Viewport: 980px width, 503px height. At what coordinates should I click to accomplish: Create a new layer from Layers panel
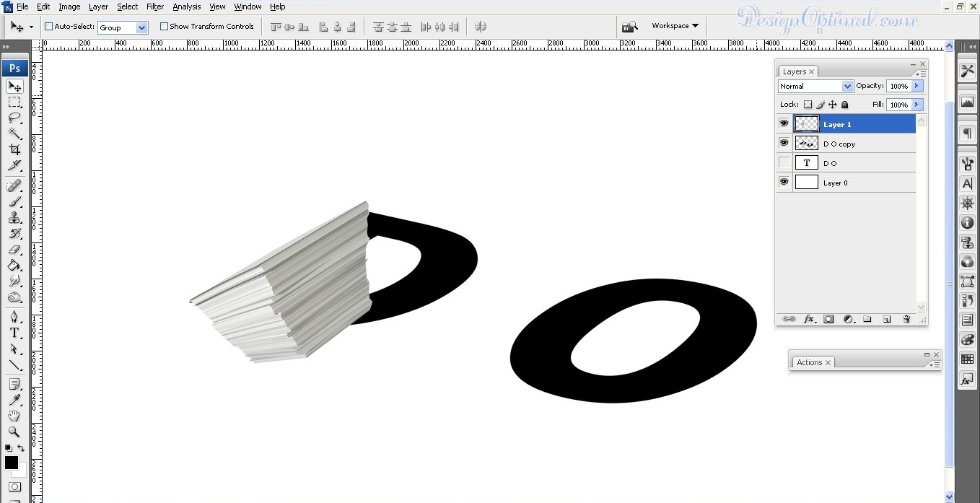pos(887,319)
